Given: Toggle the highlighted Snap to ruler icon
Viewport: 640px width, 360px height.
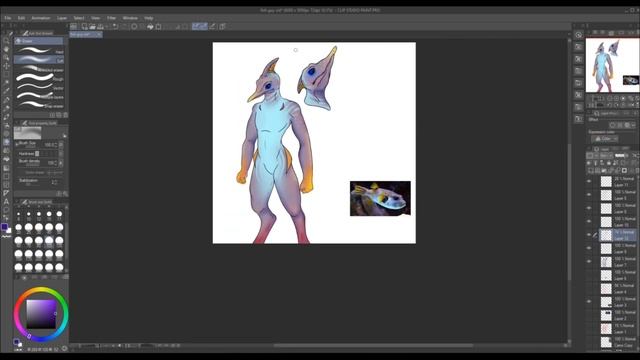Looking at the screenshot, I should pos(196,27).
